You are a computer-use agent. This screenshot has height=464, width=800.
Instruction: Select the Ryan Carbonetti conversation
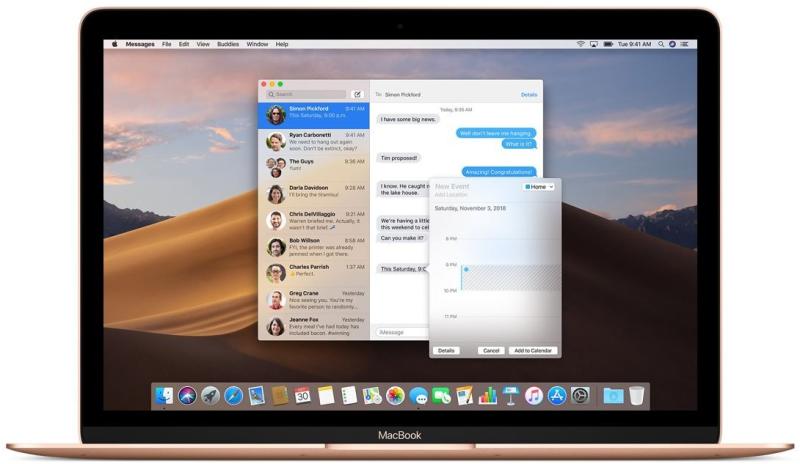pos(314,142)
